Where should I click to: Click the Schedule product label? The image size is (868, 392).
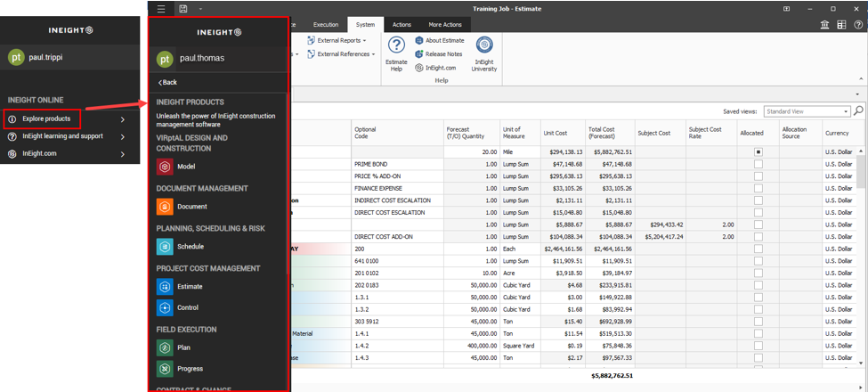(191, 247)
